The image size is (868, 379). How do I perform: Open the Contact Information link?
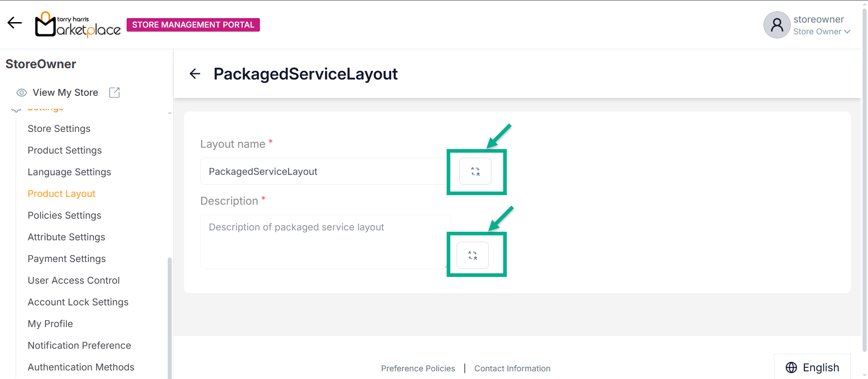coord(512,369)
